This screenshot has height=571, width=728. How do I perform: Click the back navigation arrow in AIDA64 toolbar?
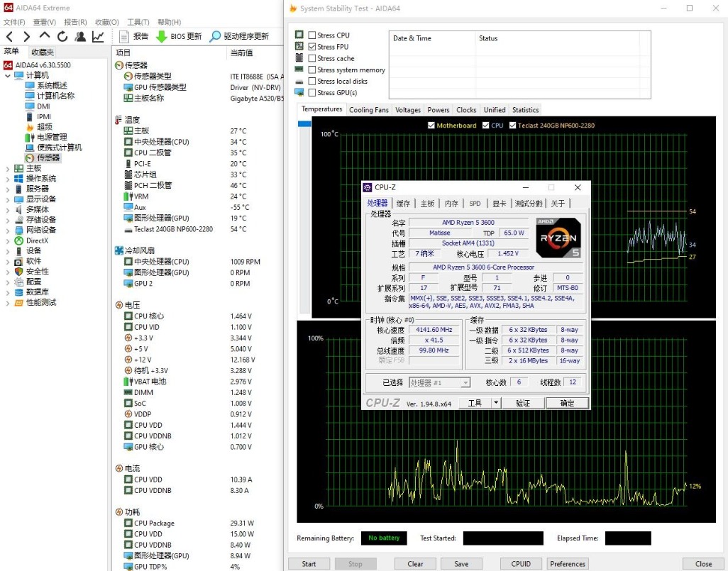click(x=10, y=36)
